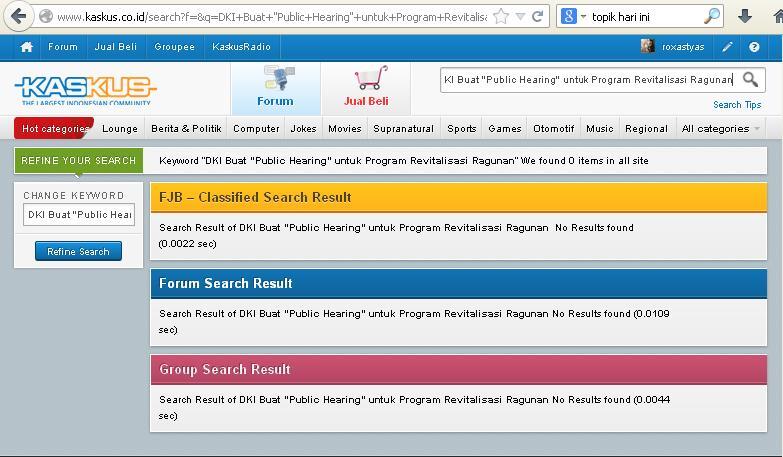Click FJB 'No Results found' message text
Screen dimensions: 783x457
(x=594, y=228)
